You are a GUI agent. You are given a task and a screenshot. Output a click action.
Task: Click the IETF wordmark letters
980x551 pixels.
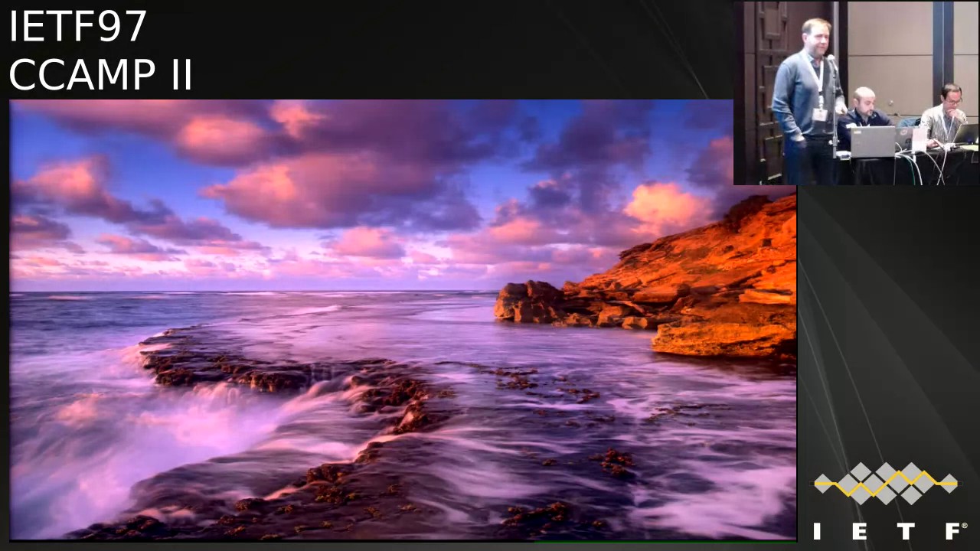tap(888, 531)
